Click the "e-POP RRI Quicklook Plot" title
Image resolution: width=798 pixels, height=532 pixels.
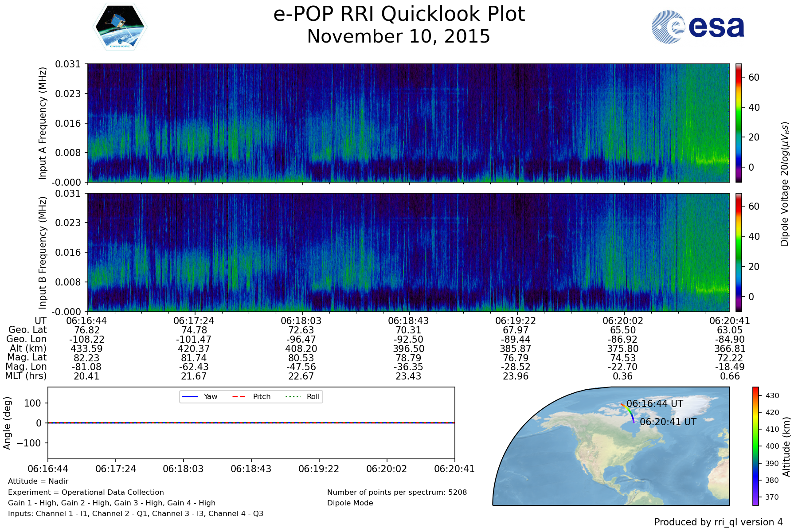click(x=399, y=14)
